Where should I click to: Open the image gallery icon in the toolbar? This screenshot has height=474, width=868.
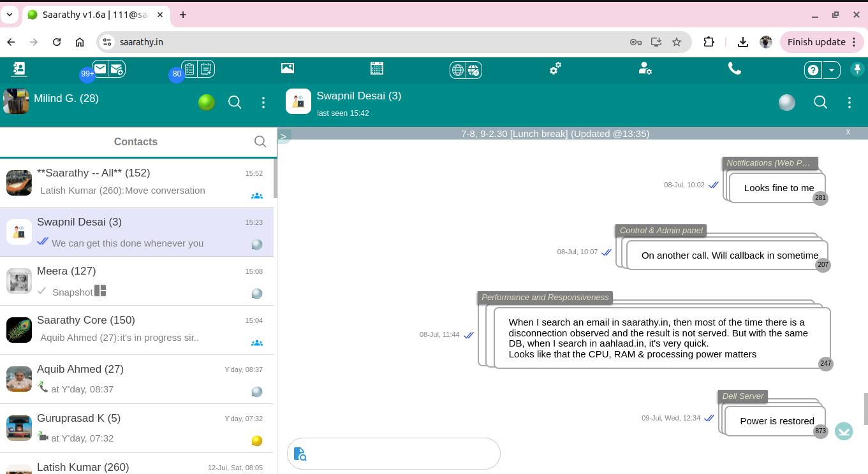tap(287, 68)
